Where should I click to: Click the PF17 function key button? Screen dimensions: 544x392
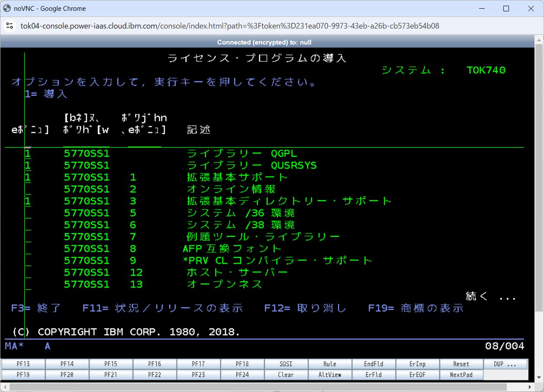coord(199,364)
